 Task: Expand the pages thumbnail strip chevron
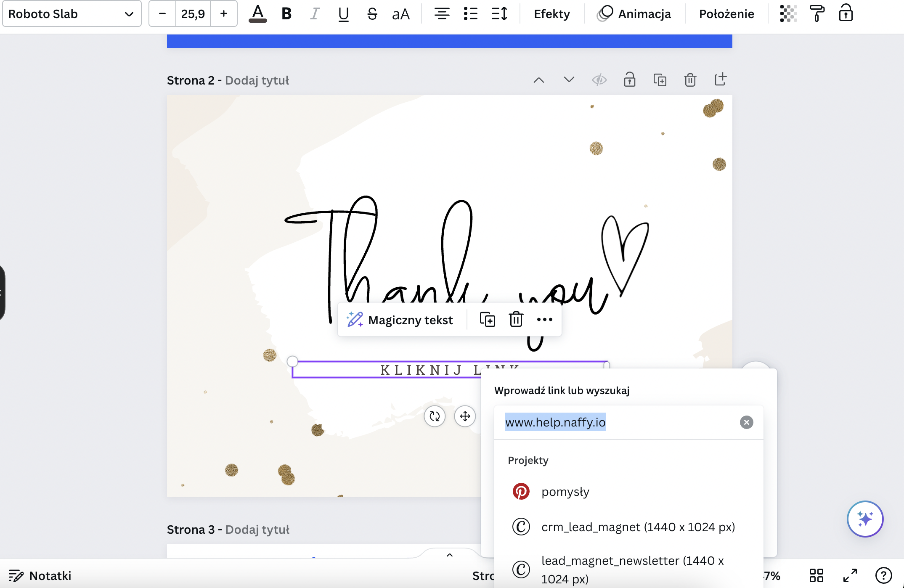pyautogui.click(x=450, y=555)
